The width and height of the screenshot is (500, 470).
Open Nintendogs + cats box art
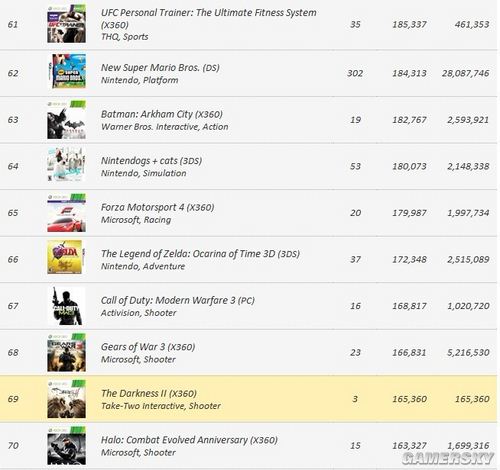[x=66, y=165]
